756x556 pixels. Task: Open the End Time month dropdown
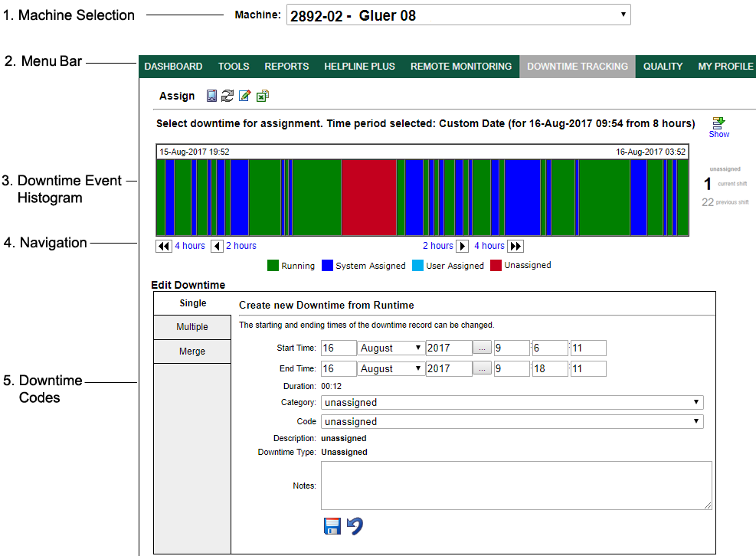click(391, 369)
